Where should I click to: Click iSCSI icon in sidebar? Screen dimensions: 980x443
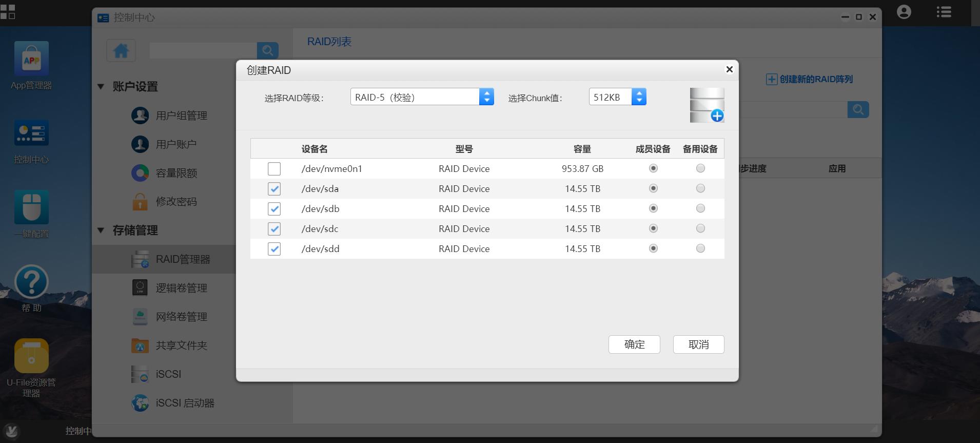pos(140,374)
